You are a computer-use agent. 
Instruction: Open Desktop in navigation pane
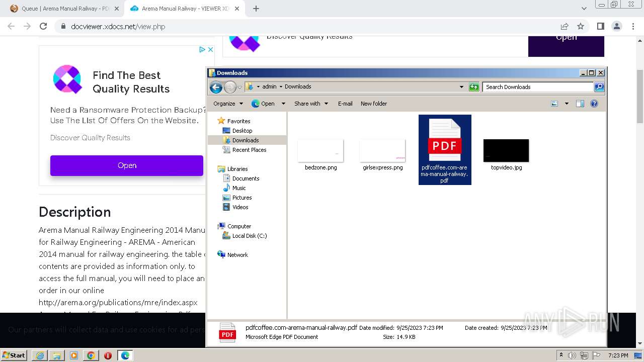point(242,131)
